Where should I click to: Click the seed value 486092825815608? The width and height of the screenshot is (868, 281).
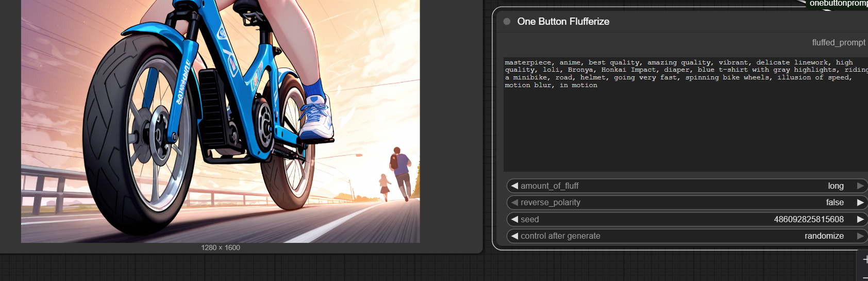[809, 219]
